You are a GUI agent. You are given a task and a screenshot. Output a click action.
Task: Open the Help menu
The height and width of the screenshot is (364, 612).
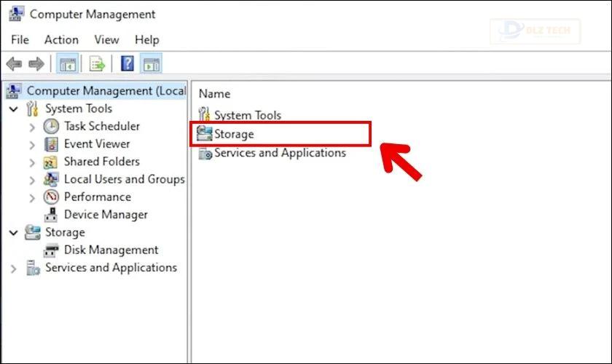pyautogui.click(x=146, y=40)
